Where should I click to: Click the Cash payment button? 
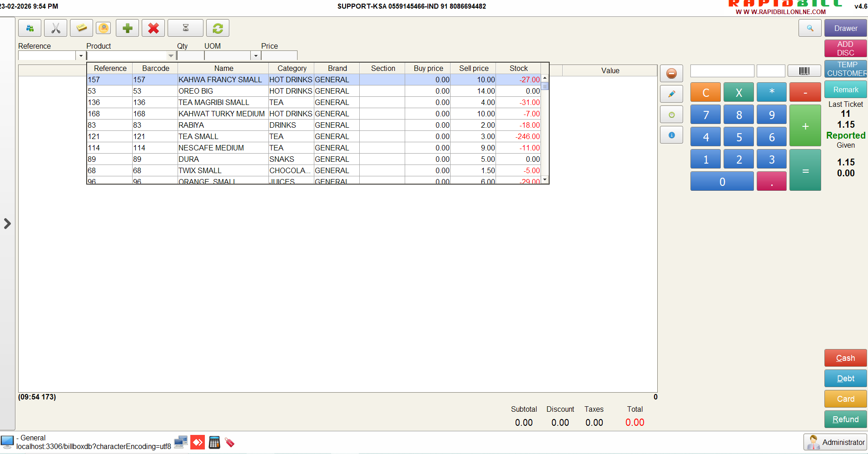pyautogui.click(x=845, y=358)
